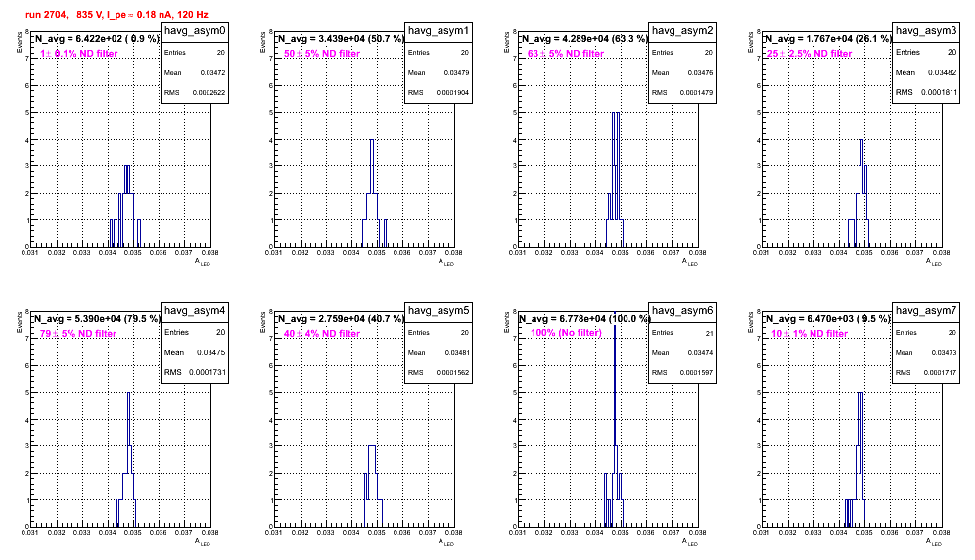Viewport: 975px width, 560px height.
Task: Click the 50± 5% ND filter label
Action: (x=322, y=54)
